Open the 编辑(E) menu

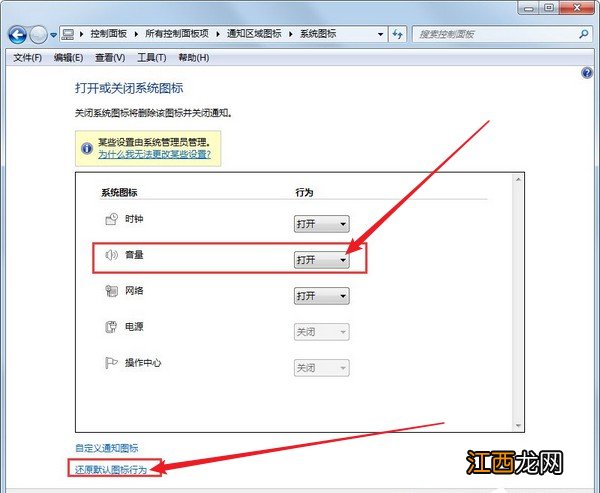[68, 58]
